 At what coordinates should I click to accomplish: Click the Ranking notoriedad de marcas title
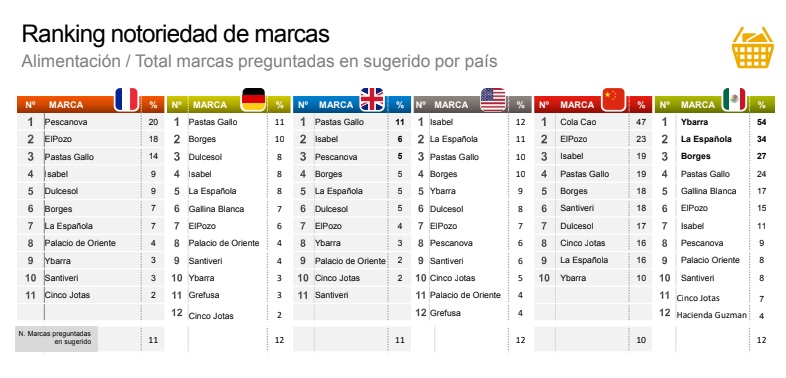point(175,35)
